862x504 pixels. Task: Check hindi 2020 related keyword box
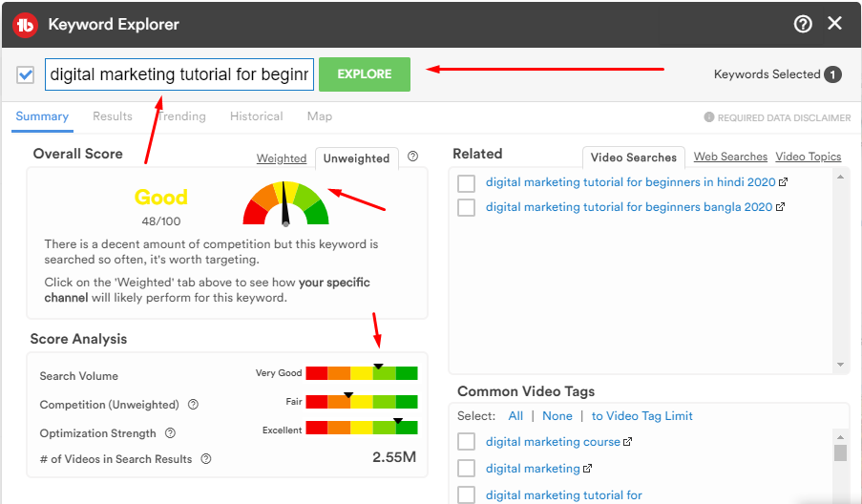point(466,183)
